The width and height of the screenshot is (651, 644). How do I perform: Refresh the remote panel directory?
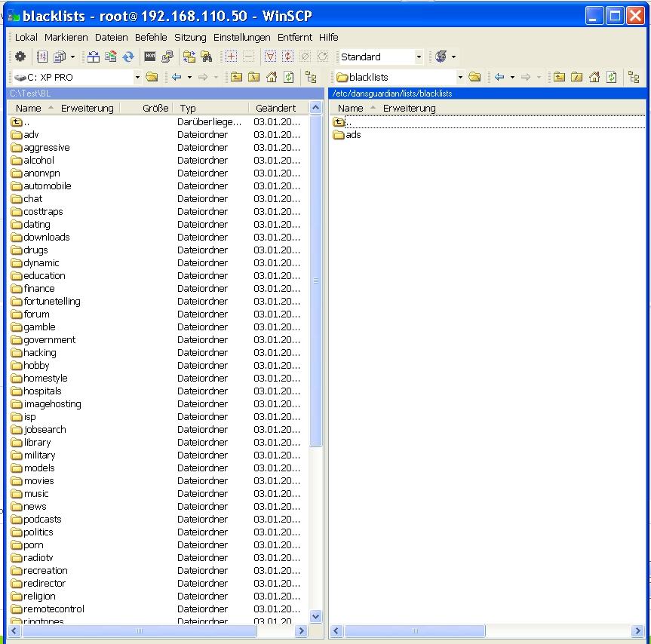pyautogui.click(x=612, y=77)
